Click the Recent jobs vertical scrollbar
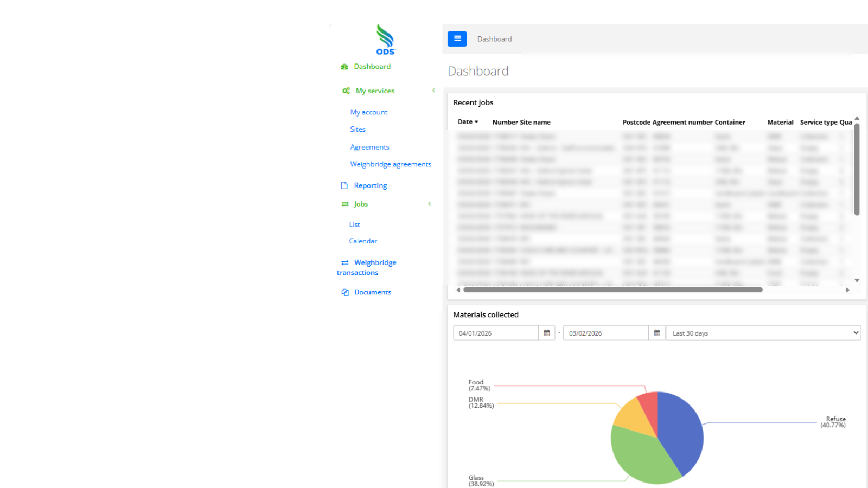 point(857,169)
